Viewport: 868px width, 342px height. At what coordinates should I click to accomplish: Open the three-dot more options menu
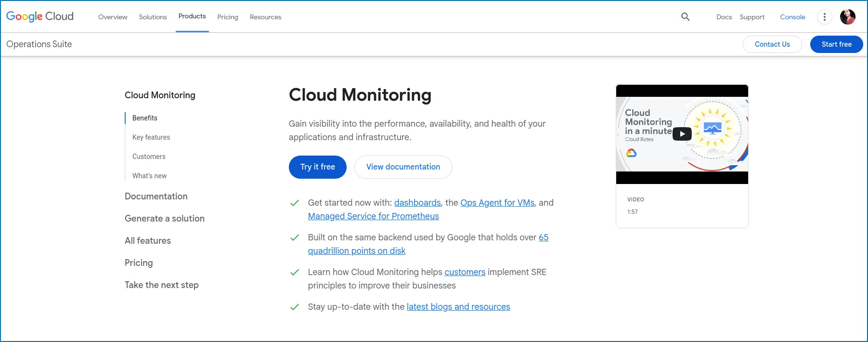point(825,17)
